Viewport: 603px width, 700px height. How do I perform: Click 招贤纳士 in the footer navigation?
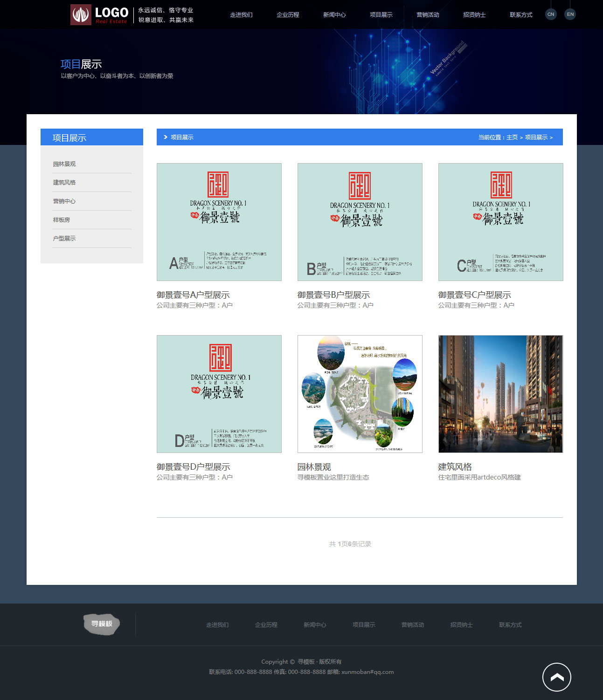461,625
